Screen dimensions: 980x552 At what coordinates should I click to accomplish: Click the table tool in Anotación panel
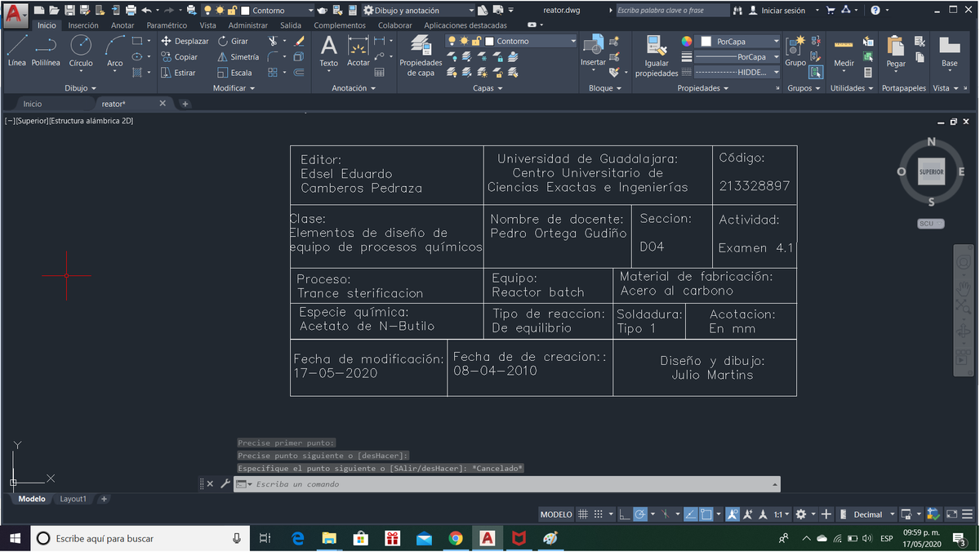[x=379, y=73]
